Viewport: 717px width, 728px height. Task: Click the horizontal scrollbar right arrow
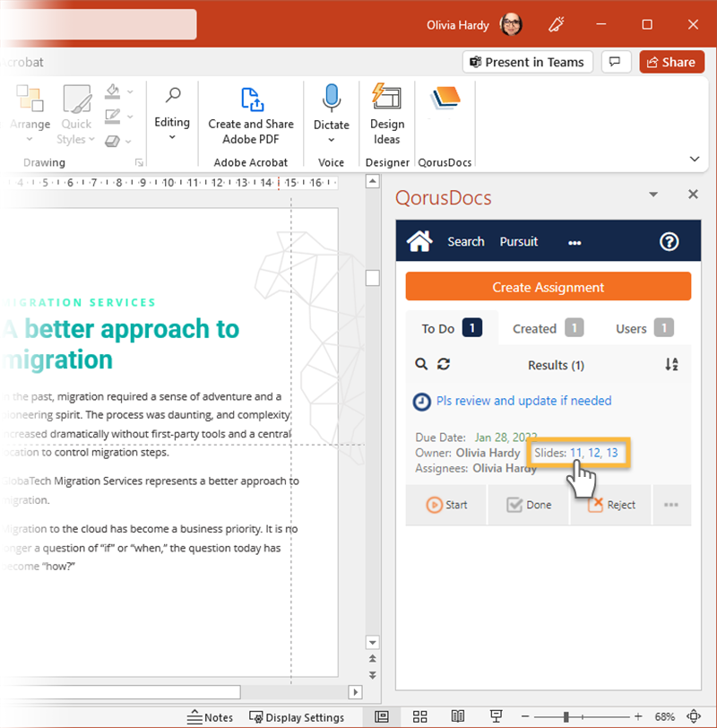point(356,692)
